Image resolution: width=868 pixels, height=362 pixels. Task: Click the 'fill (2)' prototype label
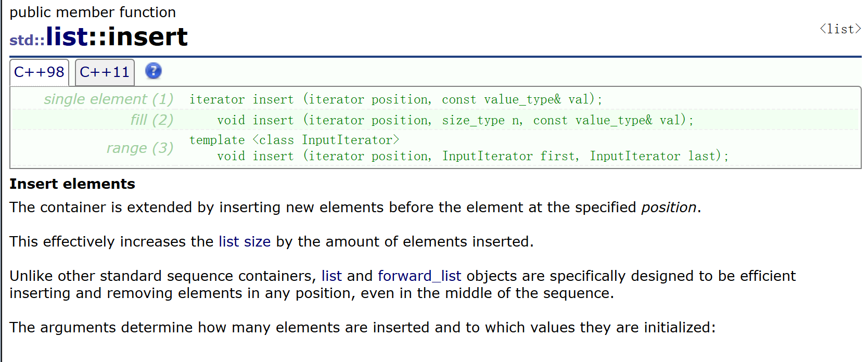pos(151,120)
